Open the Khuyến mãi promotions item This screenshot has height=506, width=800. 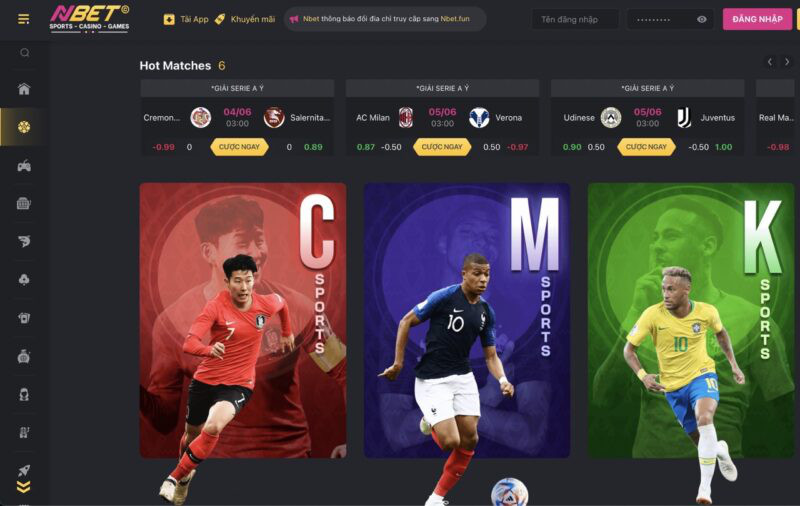[x=245, y=19]
